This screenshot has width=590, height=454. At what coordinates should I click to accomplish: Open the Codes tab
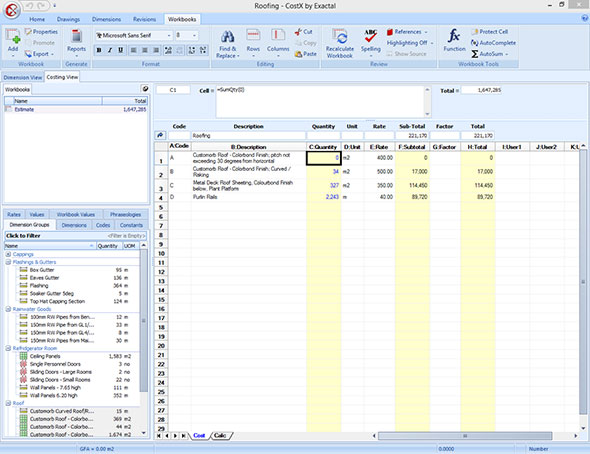coord(103,225)
